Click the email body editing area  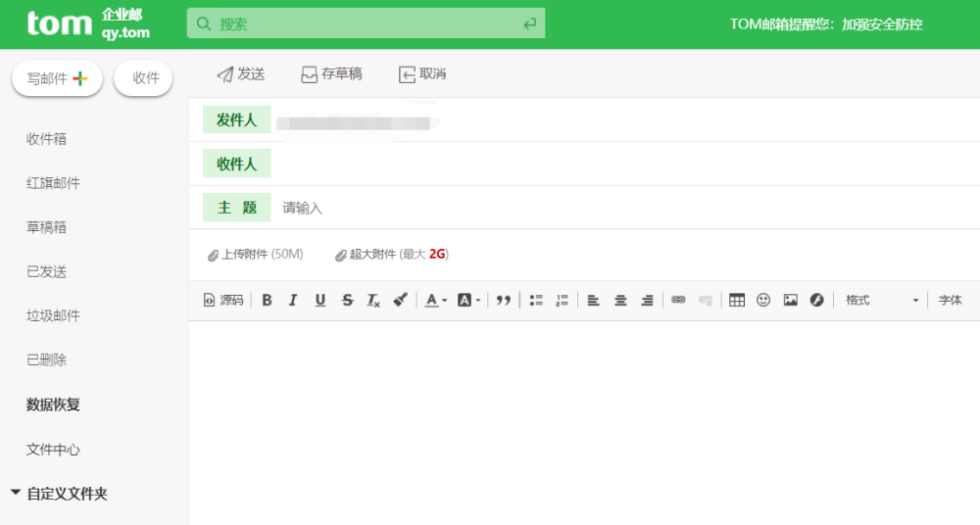click(584, 422)
